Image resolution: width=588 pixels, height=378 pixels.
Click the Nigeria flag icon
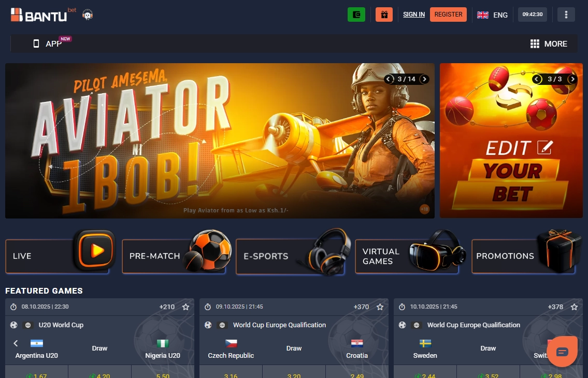[162, 343]
